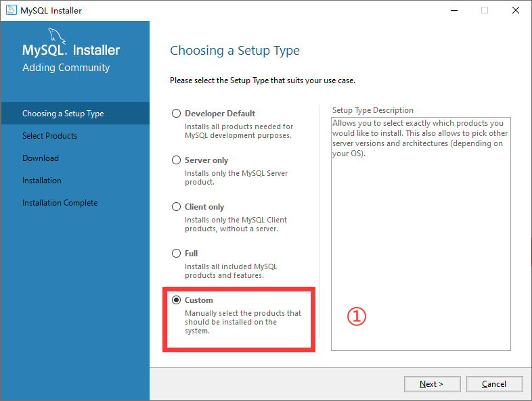This screenshot has height=401, width=532.
Task: Open the Installation step in sidebar
Action: click(42, 181)
